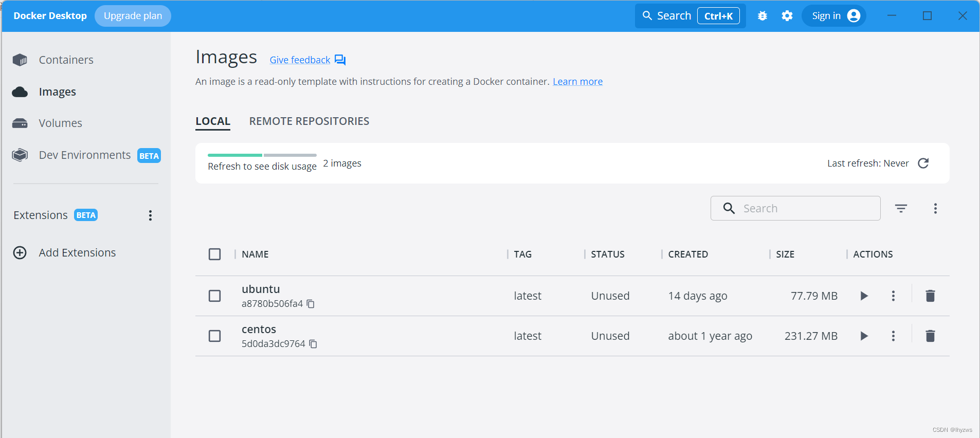The width and height of the screenshot is (980, 438).
Task: Sort by the CREATED column header
Action: coord(688,254)
